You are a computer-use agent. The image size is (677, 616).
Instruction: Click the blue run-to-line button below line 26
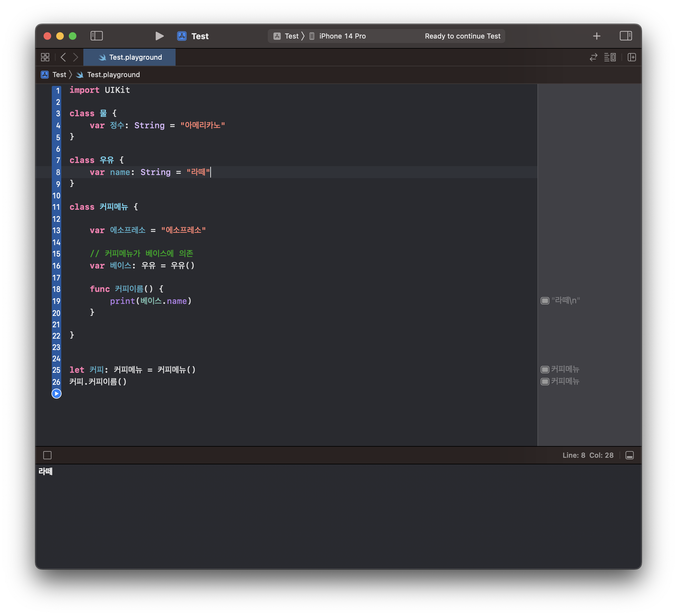point(57,393)
